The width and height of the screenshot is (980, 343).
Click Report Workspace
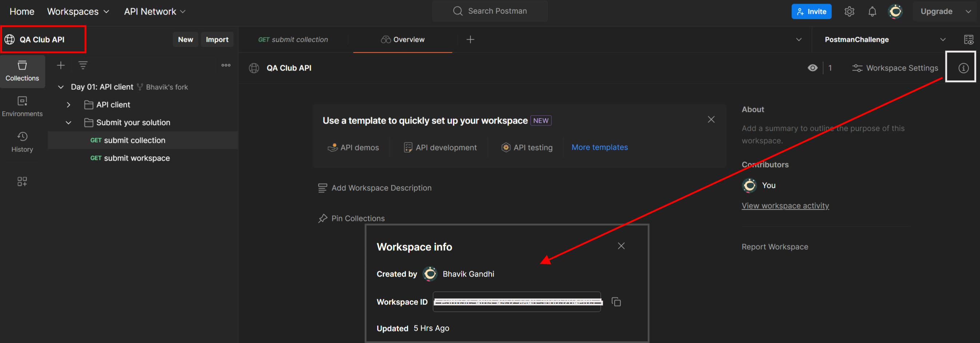[x=774, y=247]
